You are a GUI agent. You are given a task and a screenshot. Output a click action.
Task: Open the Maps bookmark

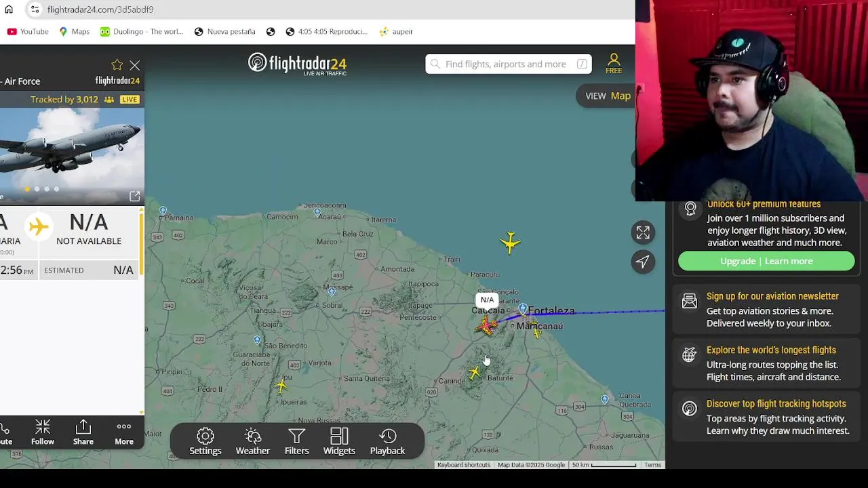point(74,31)
